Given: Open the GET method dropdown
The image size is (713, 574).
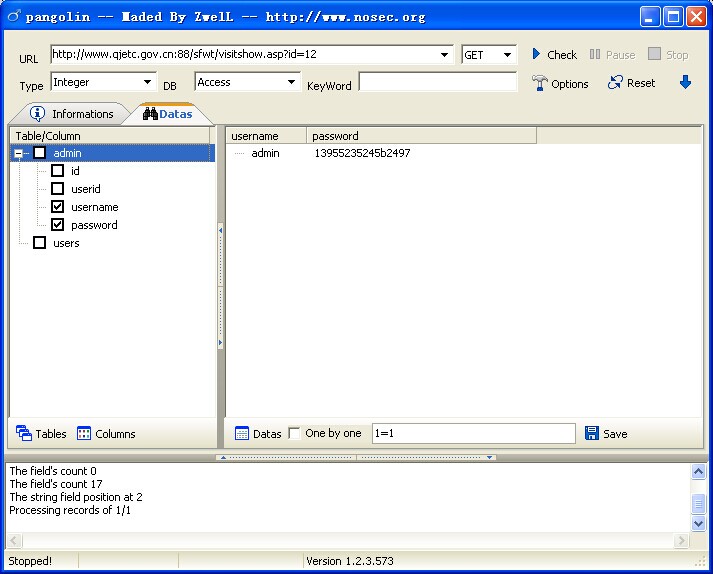Looking at the screenshot, I should (507, 55).
